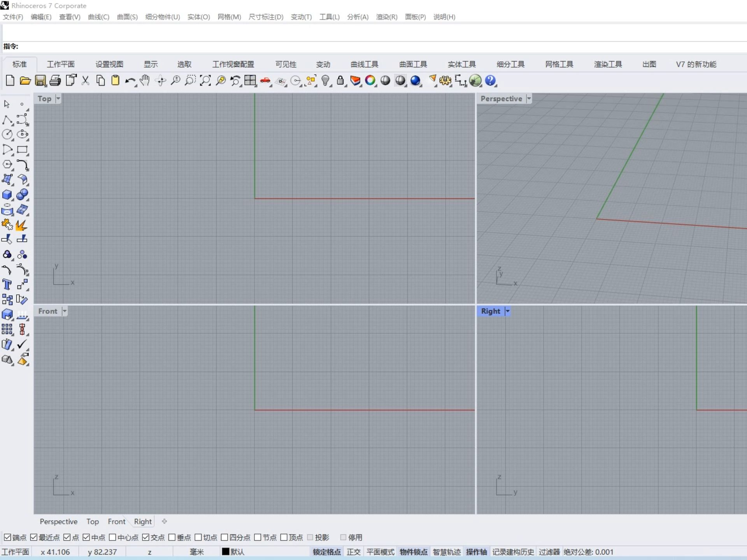Click the light bulb hide icon
This screenshot has height=560, width=747.
pos(326,80)
